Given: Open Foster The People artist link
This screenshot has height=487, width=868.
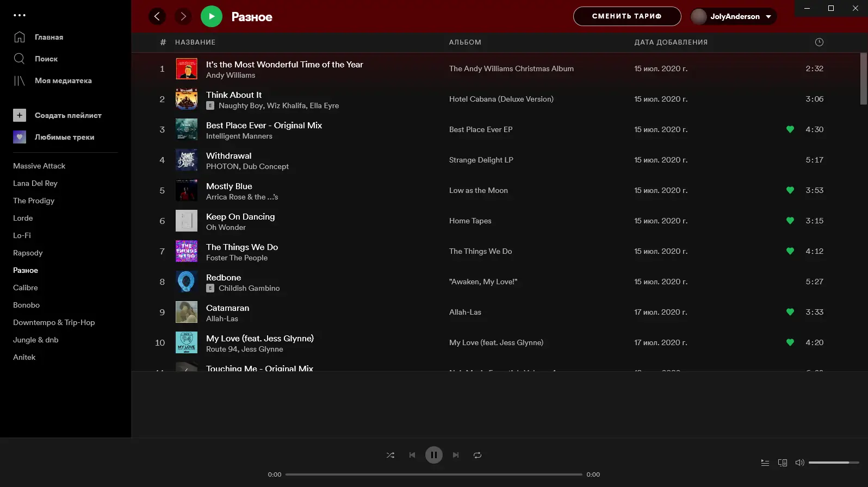Looking at the screenshot, I should (237, 258).
